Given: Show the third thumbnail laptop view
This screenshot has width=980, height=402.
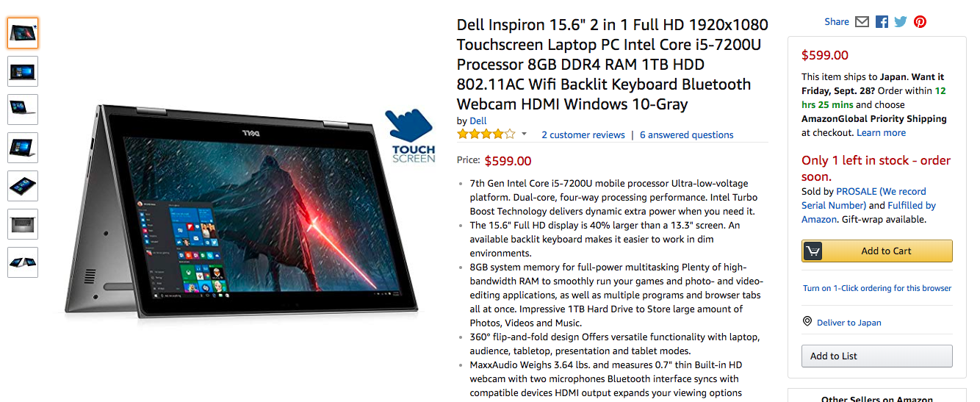Looking at the screenshot, I should 23,110.
